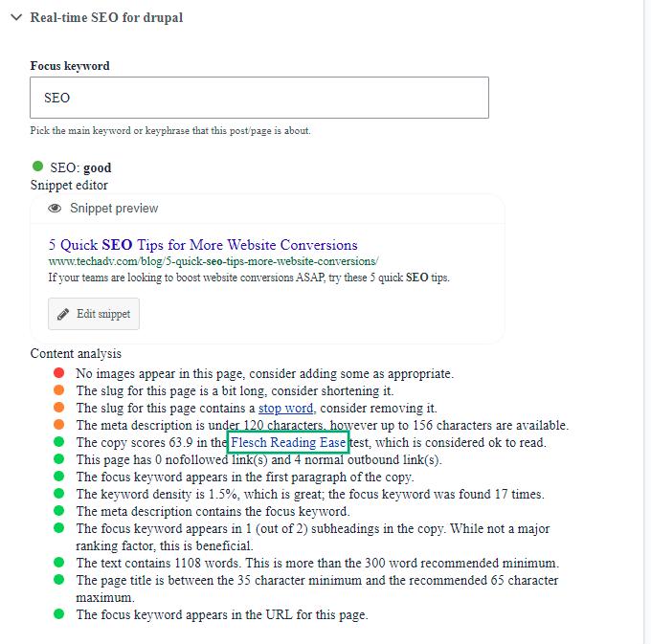Screen dimensions: 651x644
Task: Collapse the Real-time SEO for drupal section
Action: coord(15,17)
